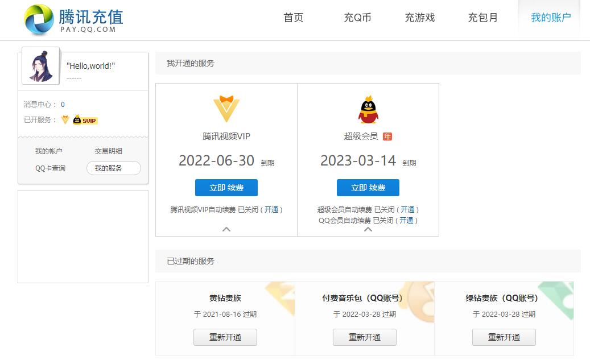Enable QQ会员 auto-renewal 开通 link
The width and height of the screenshot is (590, 364).
(406, 220)
